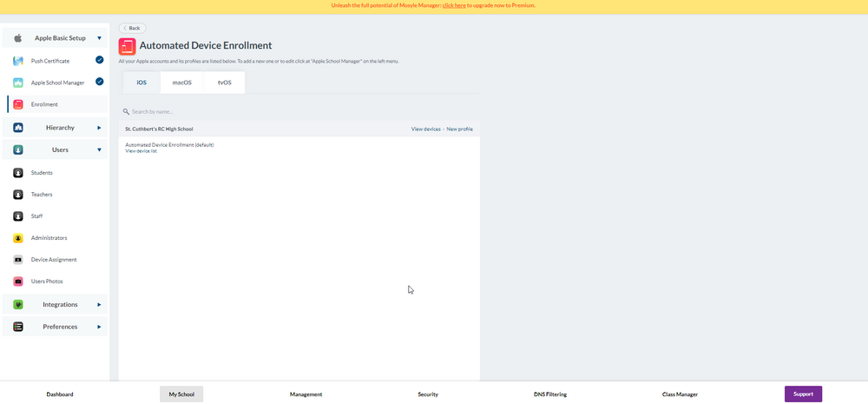
Task: Open Security in bottom navigation
Action: click(428, 394)
